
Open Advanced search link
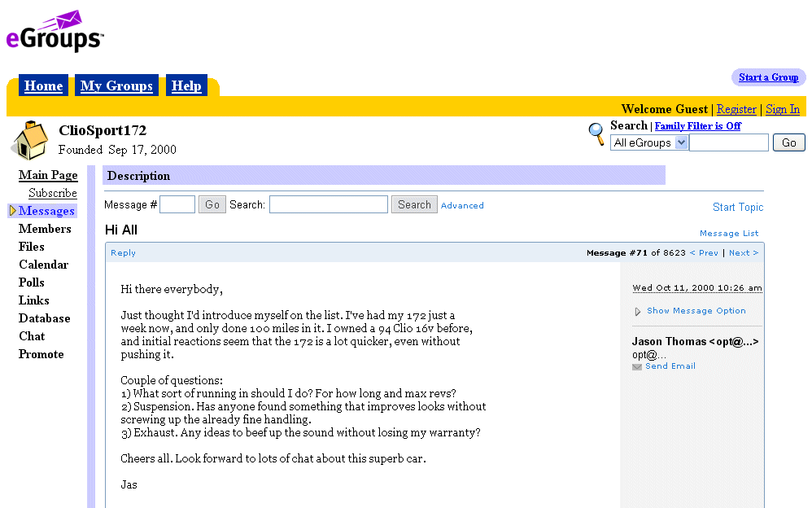(462, 206)
